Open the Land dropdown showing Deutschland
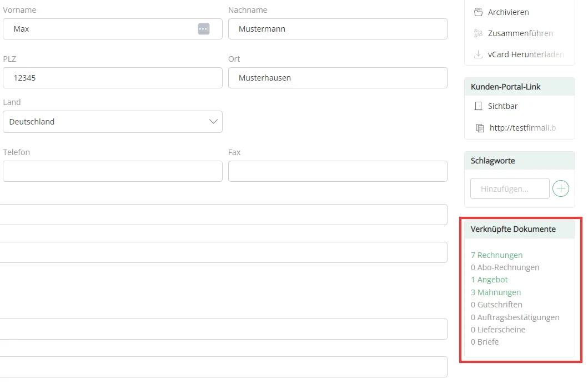Viewport: 588px width, 383px height. coord(113,122)
